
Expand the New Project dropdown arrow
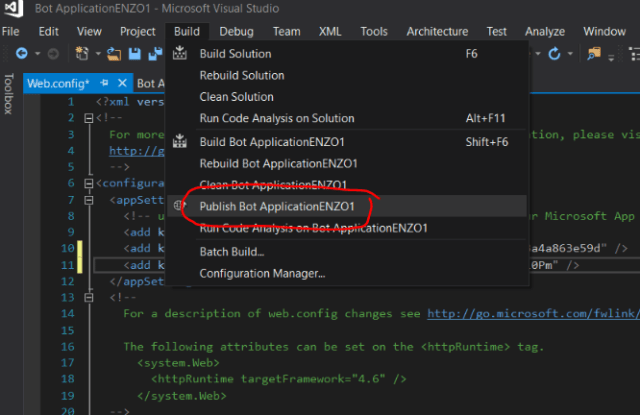coord(98,53)
